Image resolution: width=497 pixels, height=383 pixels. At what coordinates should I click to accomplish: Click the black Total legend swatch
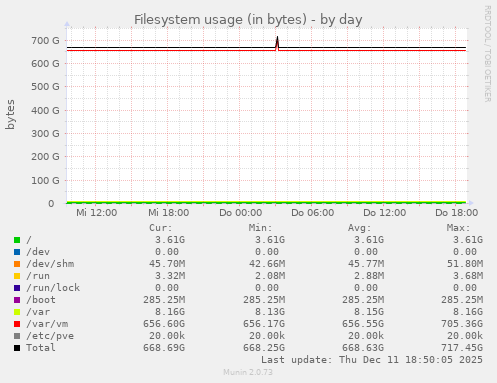coord(17,348)
